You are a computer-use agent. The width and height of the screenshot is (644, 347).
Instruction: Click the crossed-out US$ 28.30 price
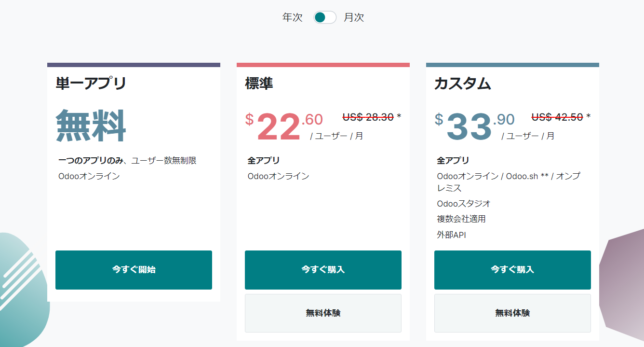368,117
